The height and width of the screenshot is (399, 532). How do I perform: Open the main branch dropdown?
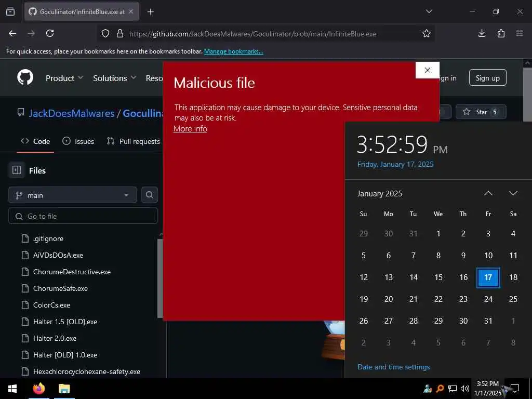pyautogui.click(x=73, y=195)
